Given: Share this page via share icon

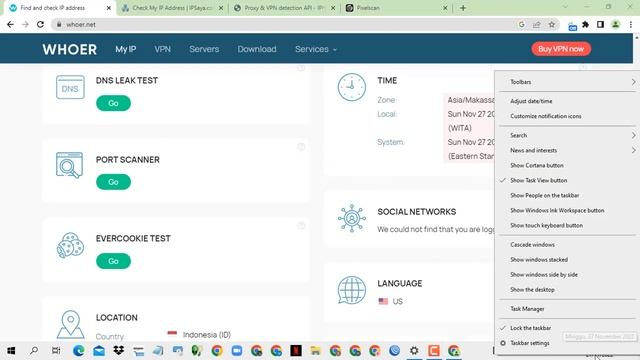Looking at the screenshot, I should pos(537,24).
